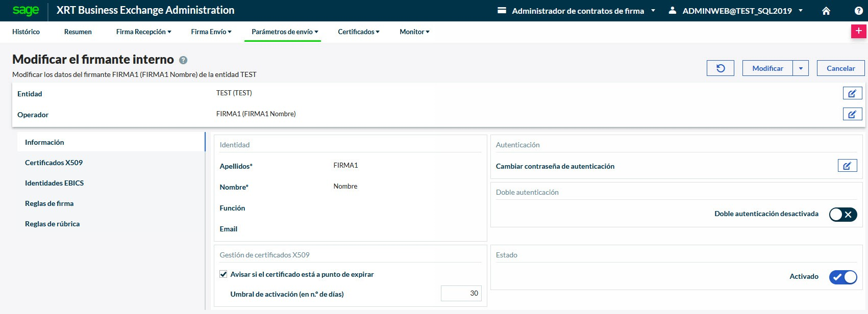Open help question mark in header

click(x=858, y=11)
